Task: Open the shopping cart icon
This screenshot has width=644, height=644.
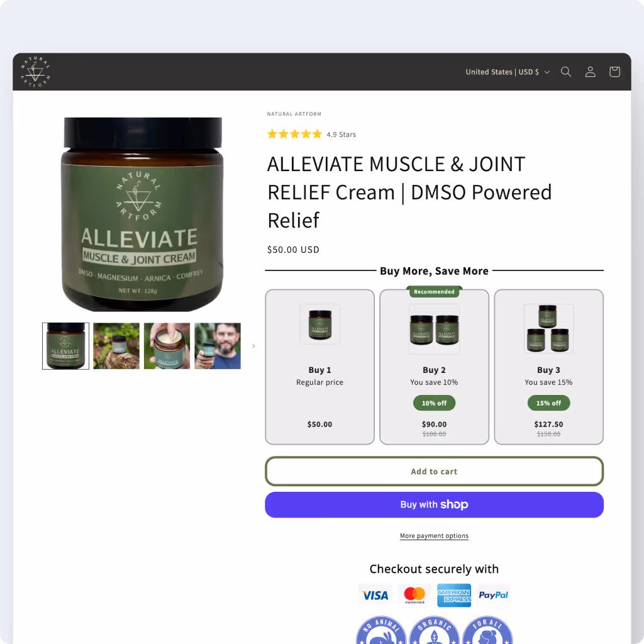Action: [614, 72]
